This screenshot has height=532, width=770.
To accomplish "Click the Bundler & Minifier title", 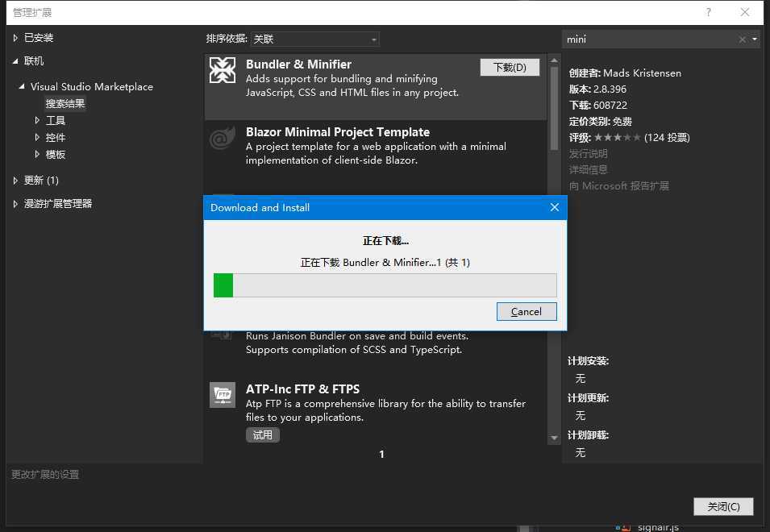I will 298,64.
